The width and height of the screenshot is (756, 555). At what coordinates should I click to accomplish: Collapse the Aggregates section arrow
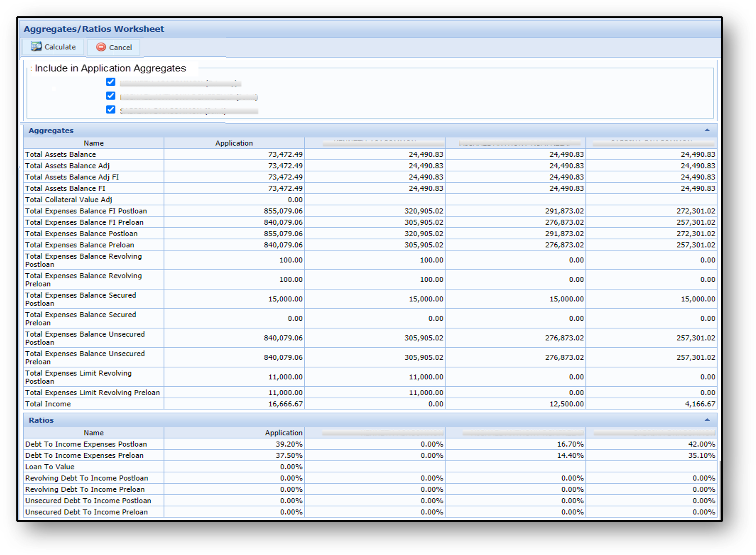coord(707,130)
